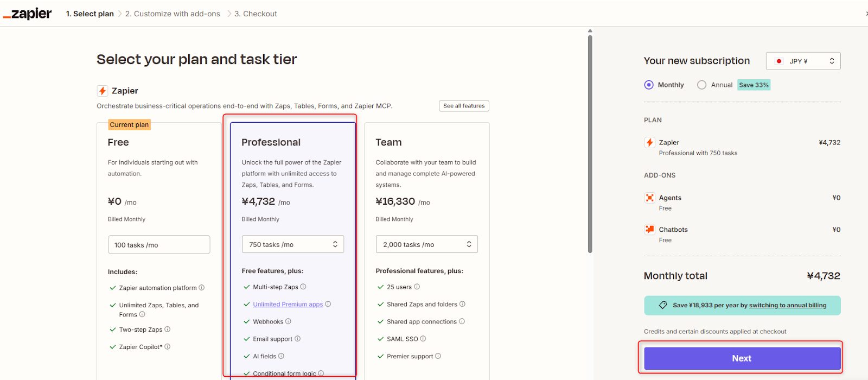Click info icon next to Two-step Zaps

tap(168, 330)
